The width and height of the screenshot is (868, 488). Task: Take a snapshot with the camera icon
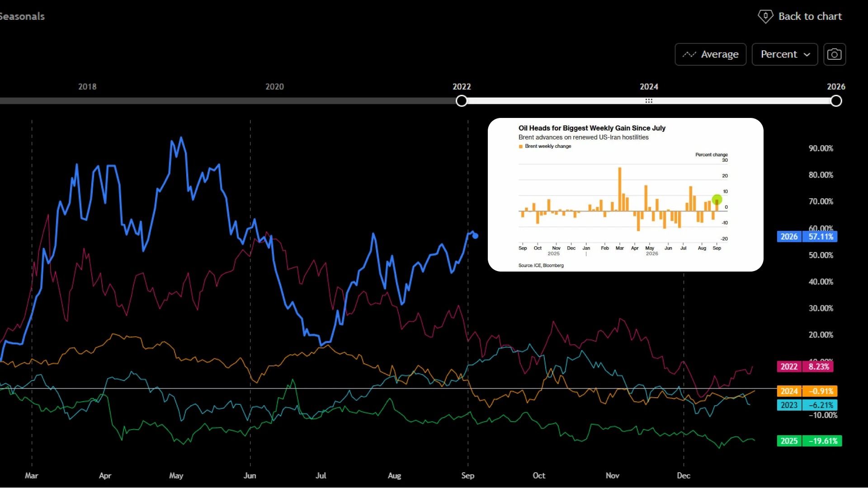click(x=835, y=54)
